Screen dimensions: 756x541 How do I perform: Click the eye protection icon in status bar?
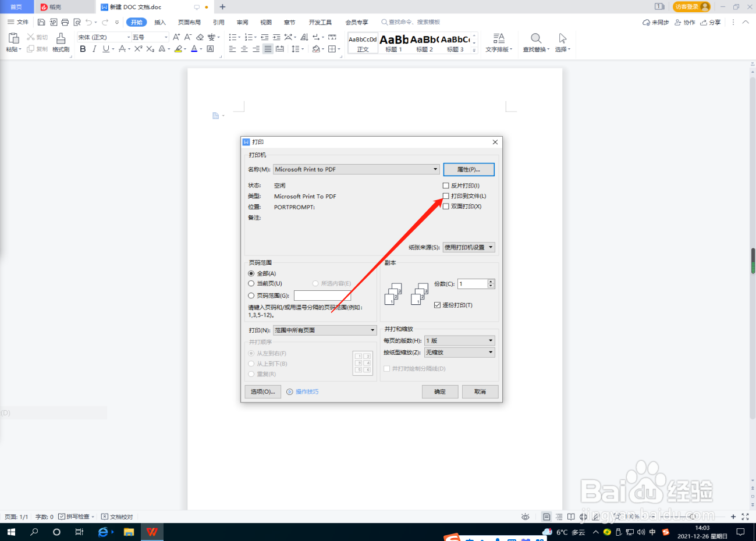[525, 517]
